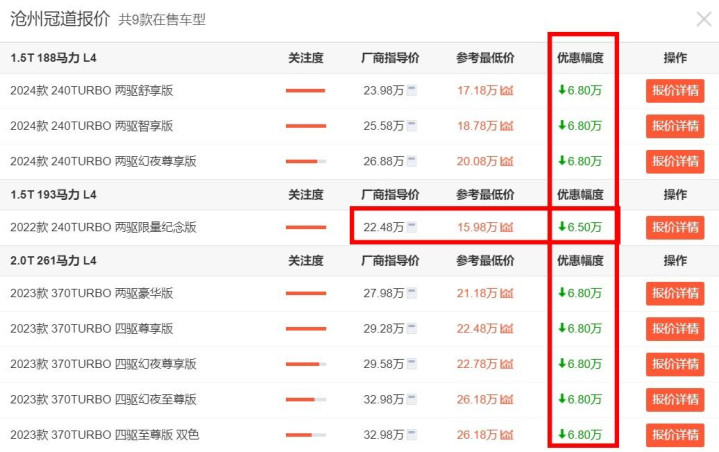
Task: Open trend chart icon in 四驱至尊版 双色 row
Action: pyautogui.click(x=507, y=435)
